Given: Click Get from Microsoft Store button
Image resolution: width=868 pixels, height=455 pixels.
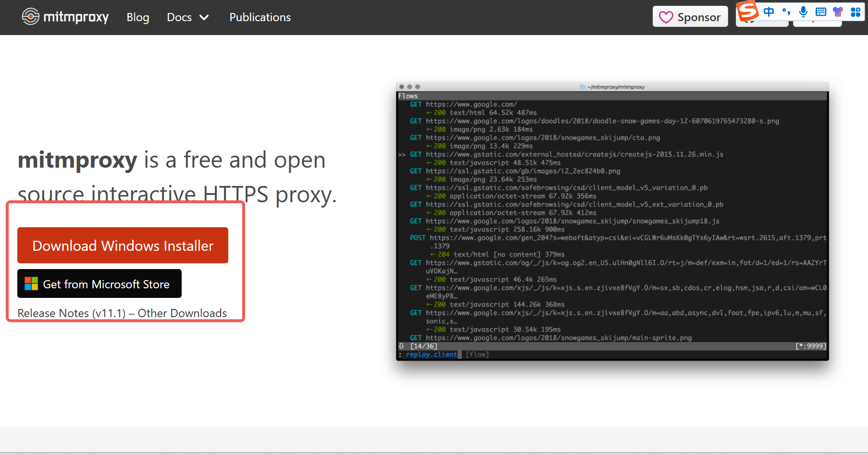Looking at the screenshot, I should 99,283.
